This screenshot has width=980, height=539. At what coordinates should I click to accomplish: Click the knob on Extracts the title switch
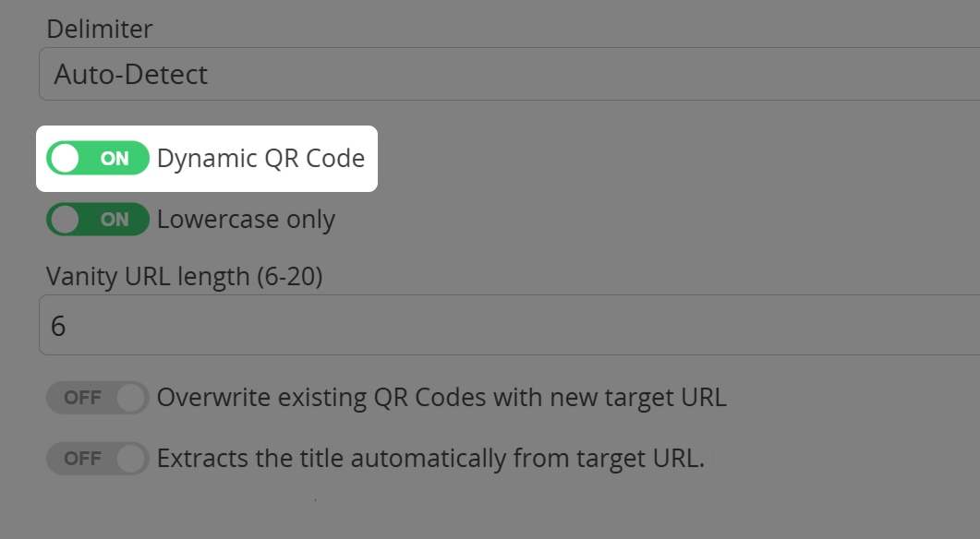pyautogui.click(x=131, y=458)
